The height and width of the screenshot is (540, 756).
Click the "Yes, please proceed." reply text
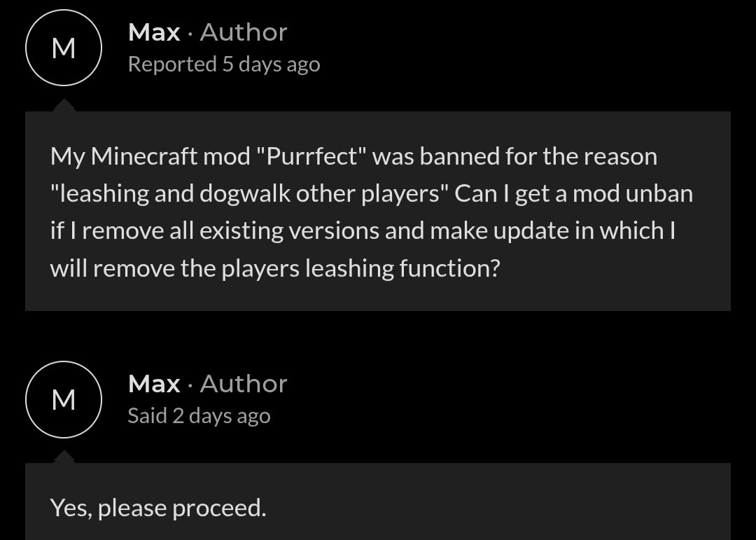click(158, 508)
